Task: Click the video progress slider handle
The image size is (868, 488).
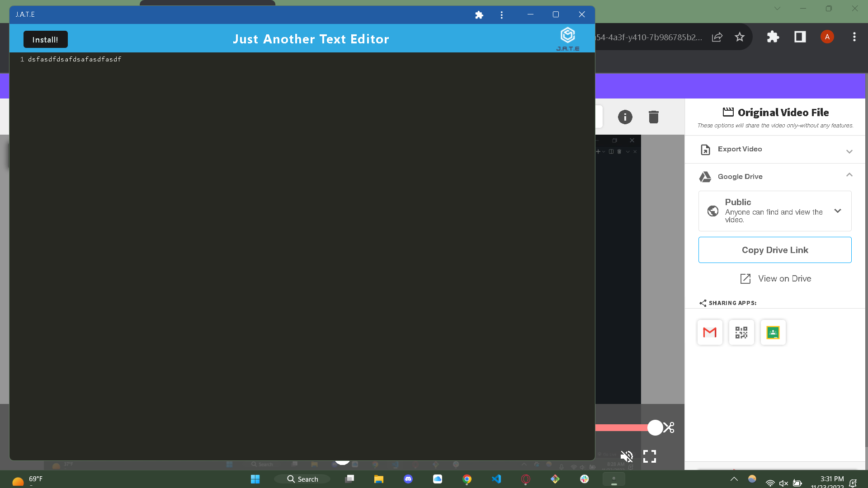Action: [655, 427]
